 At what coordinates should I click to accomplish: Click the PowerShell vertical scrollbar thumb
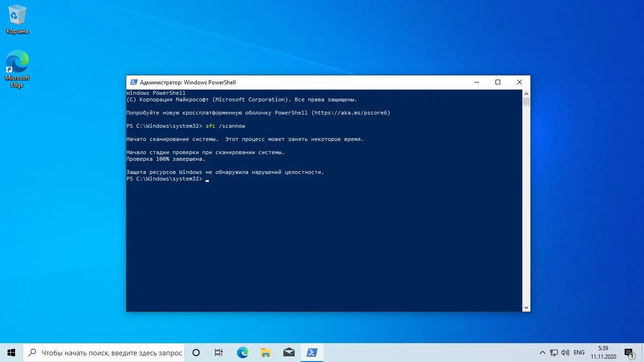click(x=526, y=101)
